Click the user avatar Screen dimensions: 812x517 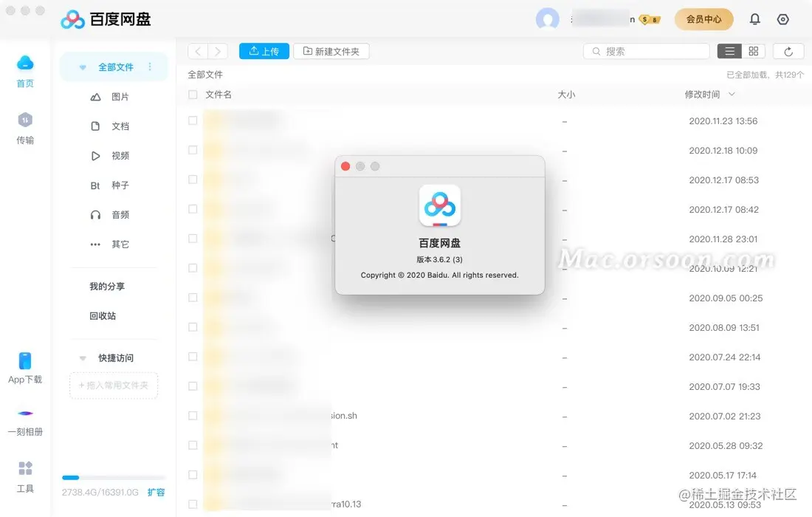(548, 20)
